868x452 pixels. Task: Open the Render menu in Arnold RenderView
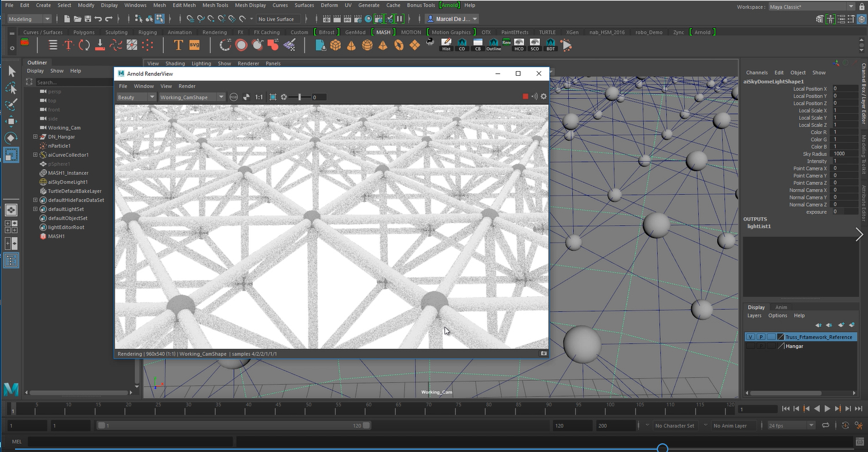(x=187, y=86)
